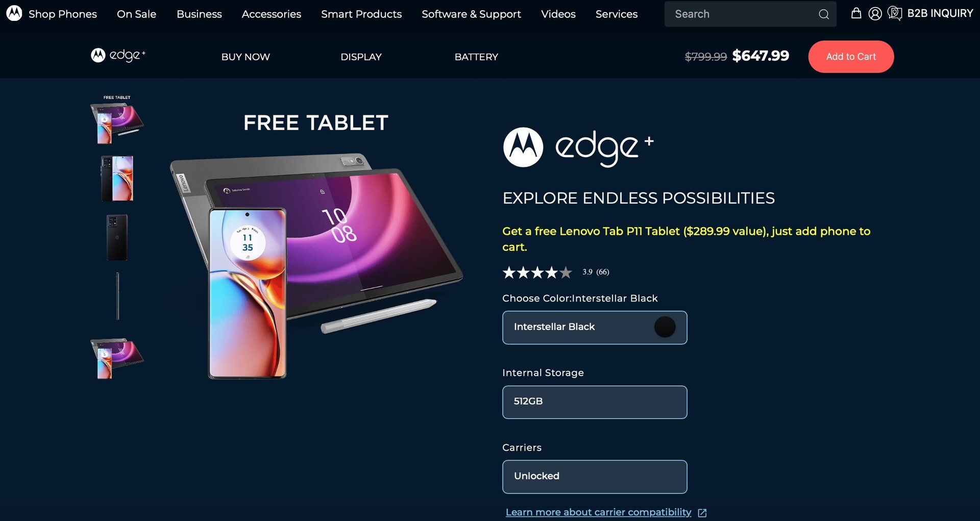The width and height of the screenshot is (980, 521).
Task: Jump to the DISPLAY section tab
Action: pyautogui.click(x=361, y=57)
